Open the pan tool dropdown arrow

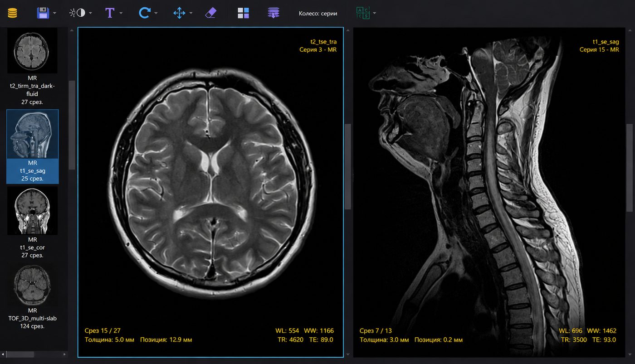(x=191, y=13)
